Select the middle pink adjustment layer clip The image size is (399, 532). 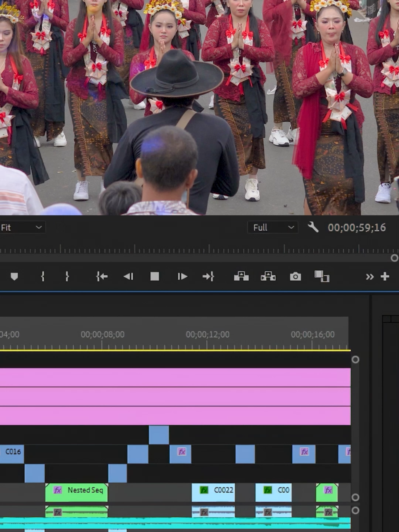click(x=175, y=396)
